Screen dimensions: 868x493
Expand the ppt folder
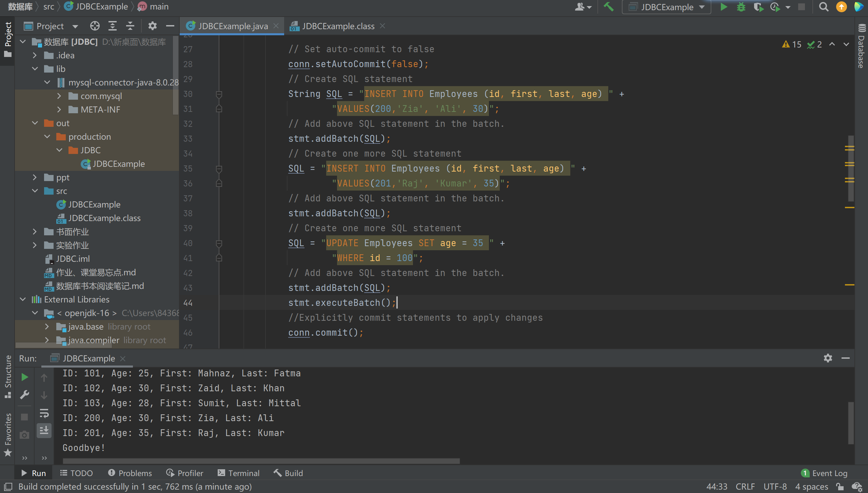pyautogui.click(x=35, y=177)
